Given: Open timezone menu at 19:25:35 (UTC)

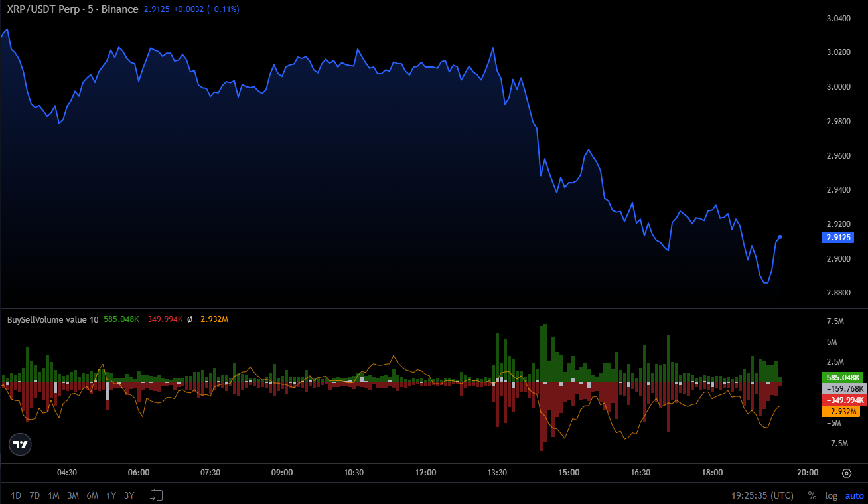Looking at the screenshot, I should tap(762, 495).
